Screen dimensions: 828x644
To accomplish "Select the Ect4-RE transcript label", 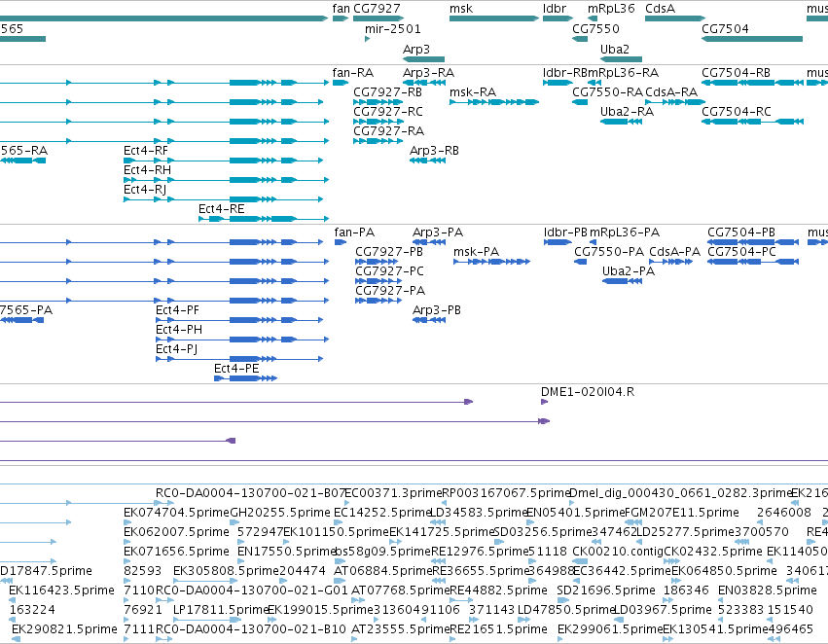I will pyautogui.click(x=221, y=208).
